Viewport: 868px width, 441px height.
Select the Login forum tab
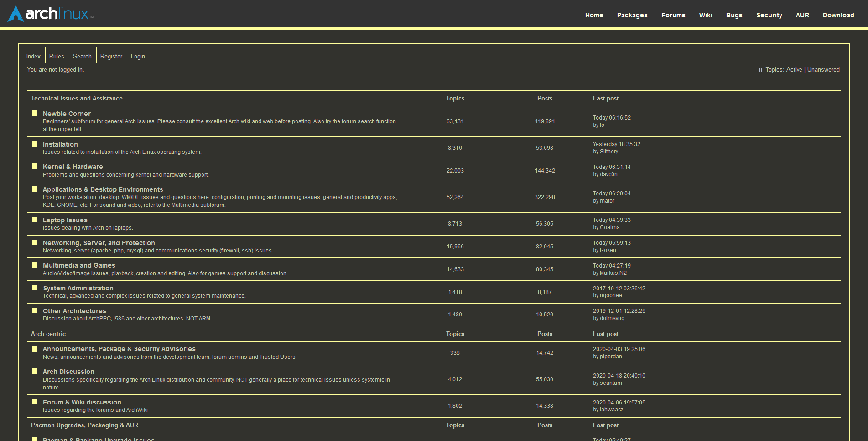(138, 56)
